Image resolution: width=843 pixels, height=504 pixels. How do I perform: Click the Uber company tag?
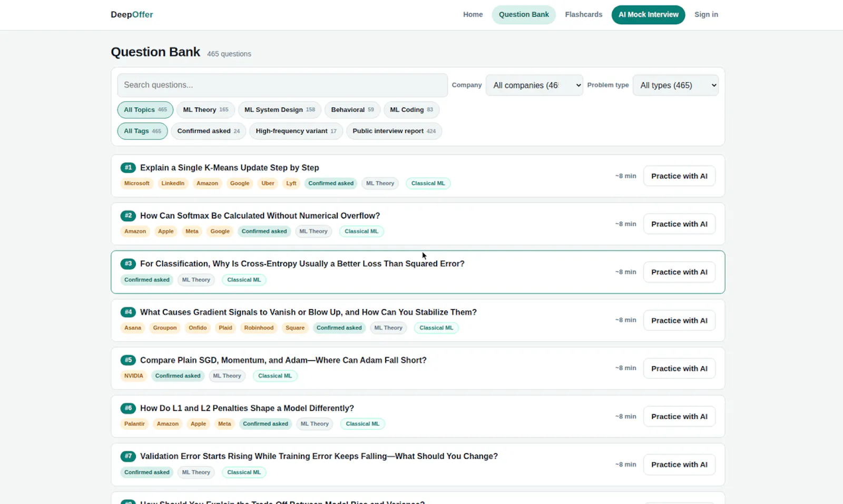tap(268, 183)
